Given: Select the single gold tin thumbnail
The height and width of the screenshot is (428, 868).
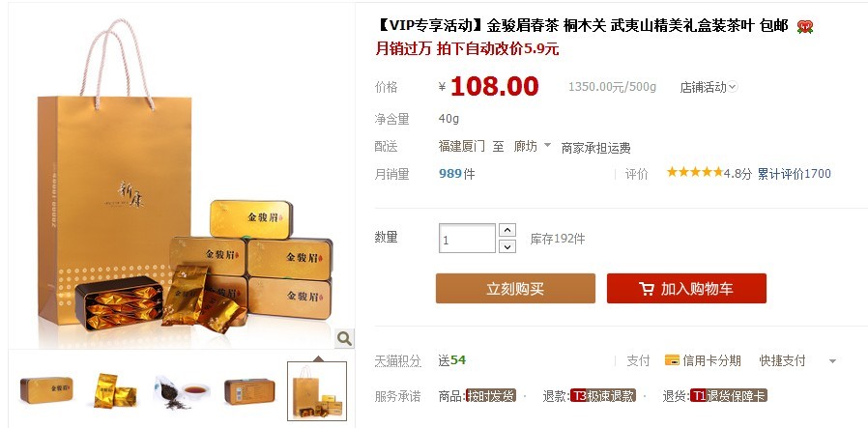Looking at the screenshot, I should pos(46,390).
